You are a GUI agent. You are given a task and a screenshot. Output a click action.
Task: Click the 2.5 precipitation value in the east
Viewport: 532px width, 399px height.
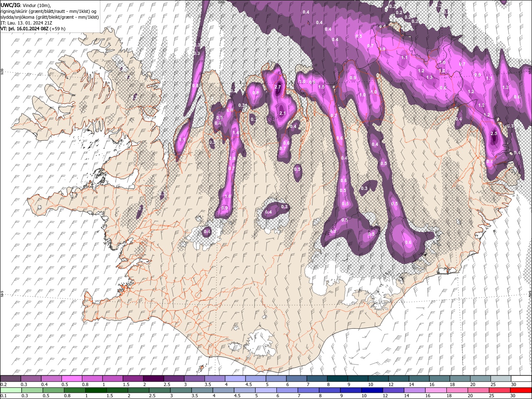pos(494,133)
